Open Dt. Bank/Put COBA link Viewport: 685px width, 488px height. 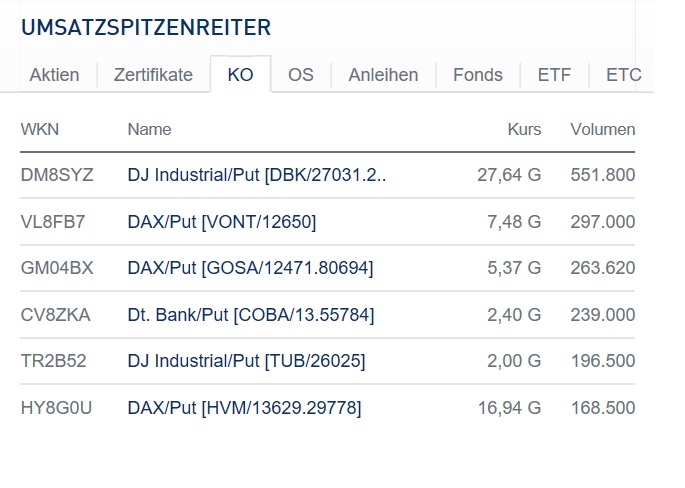(251, 315)
